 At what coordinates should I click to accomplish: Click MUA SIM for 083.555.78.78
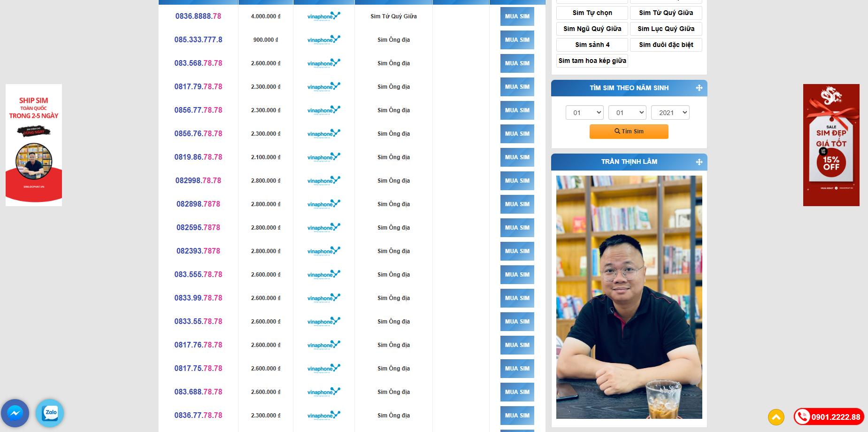click(517, 275)
